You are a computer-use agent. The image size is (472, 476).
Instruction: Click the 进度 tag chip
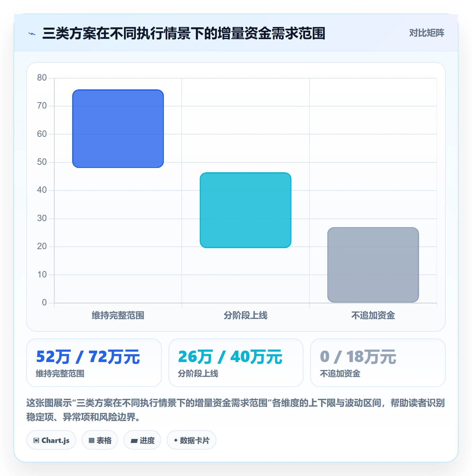pos(142,440)
